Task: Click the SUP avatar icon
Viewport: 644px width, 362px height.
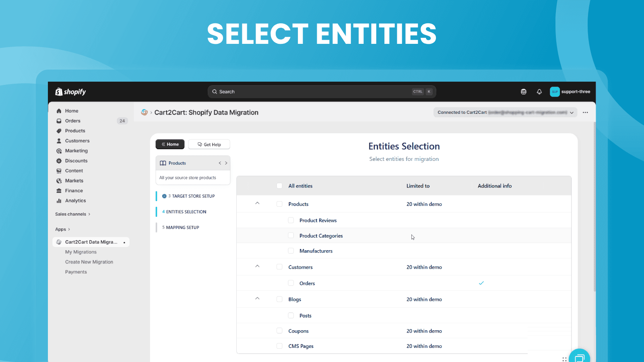Action: click(555, 92)
